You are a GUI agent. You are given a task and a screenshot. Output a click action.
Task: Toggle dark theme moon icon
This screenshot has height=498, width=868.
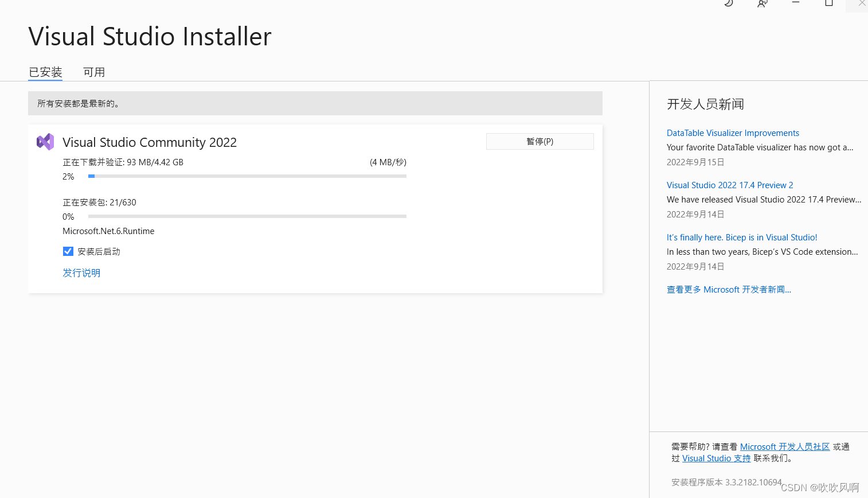point(728,3)
